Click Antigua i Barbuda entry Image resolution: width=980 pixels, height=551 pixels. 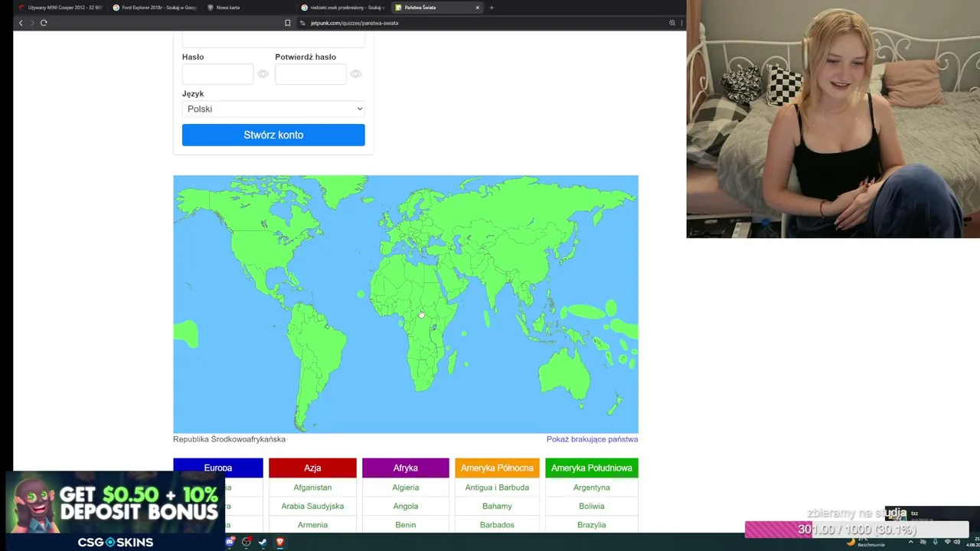pos(497,487)
